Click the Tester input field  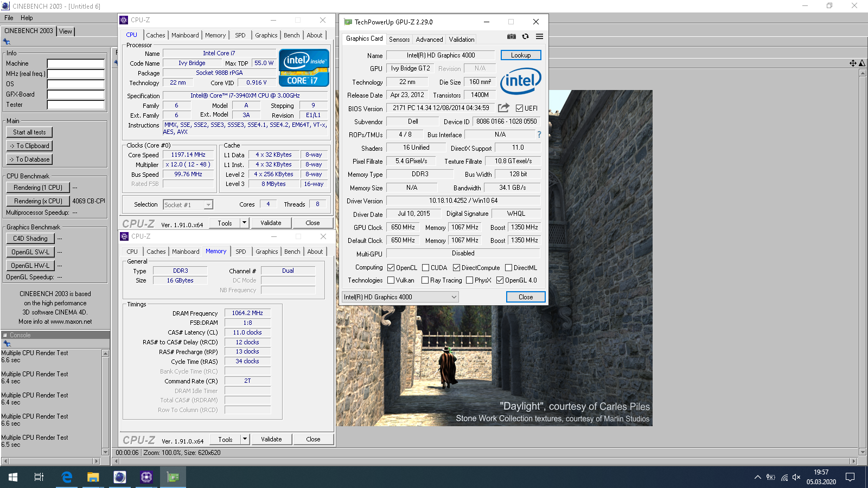[x=75, y=105]
